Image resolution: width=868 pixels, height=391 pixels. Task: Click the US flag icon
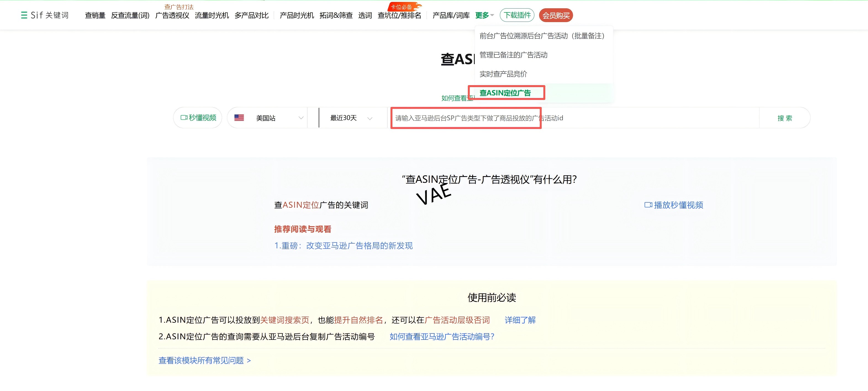pos(239,118)
